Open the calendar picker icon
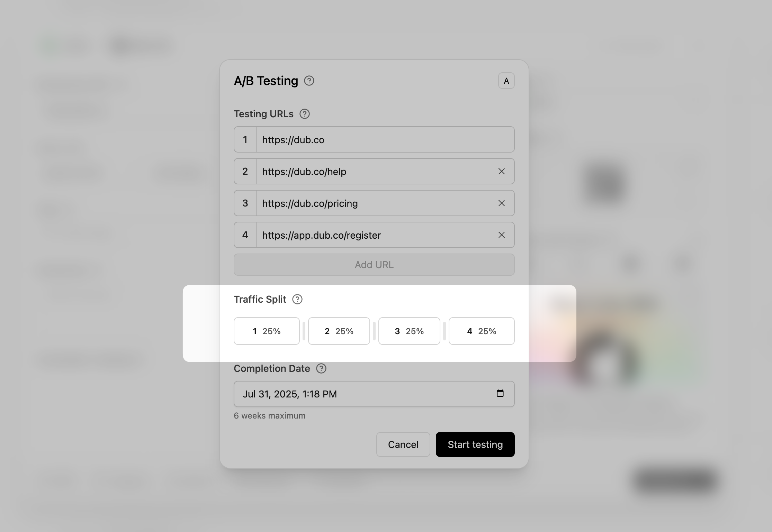Image resolution: width=772 pixels, height=532 pixels. [x=500, y=394]
